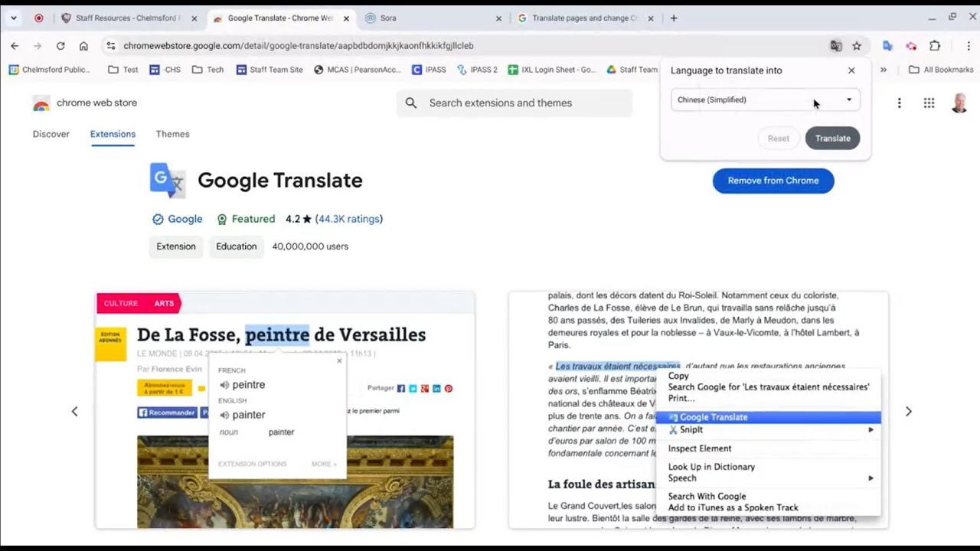Open the IXL Login Sheet bookmark
980x551 pixels.
tap(551, 70)
